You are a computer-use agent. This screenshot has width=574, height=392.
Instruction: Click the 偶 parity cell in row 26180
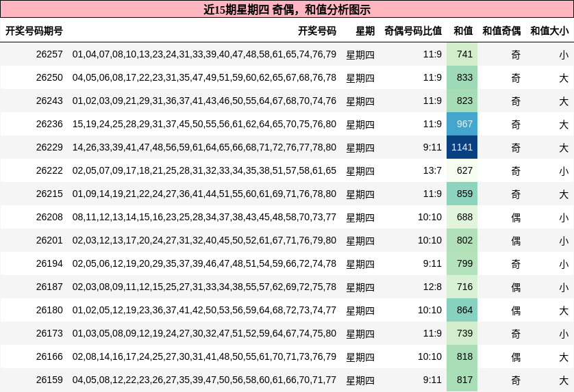pyautogui.click(x=516, y=311)
